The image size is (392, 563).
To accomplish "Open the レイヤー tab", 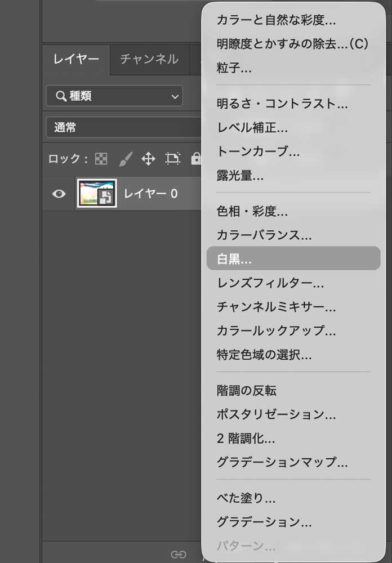I will (76, 59).
